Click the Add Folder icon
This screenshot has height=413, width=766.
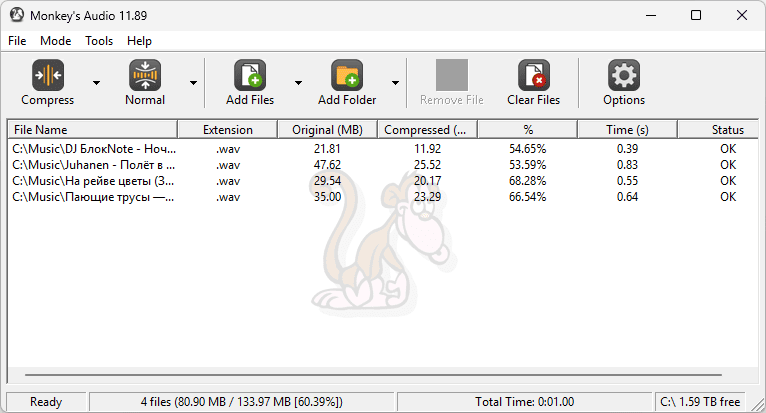pos(347,75)
